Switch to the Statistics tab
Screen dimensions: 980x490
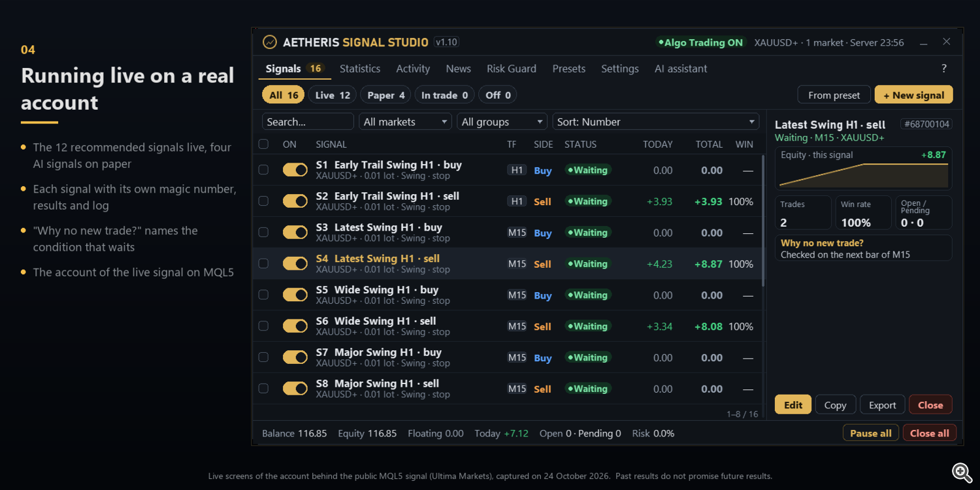point(360,69)
